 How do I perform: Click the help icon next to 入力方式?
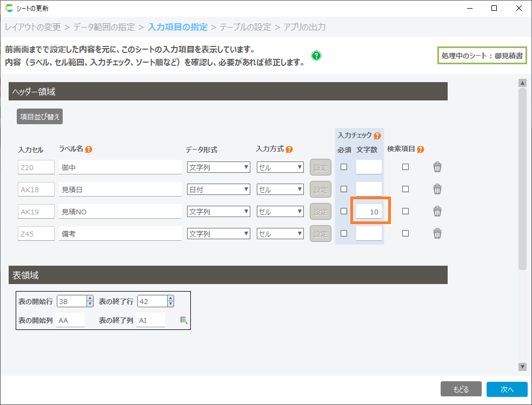[x=289, y=150]
